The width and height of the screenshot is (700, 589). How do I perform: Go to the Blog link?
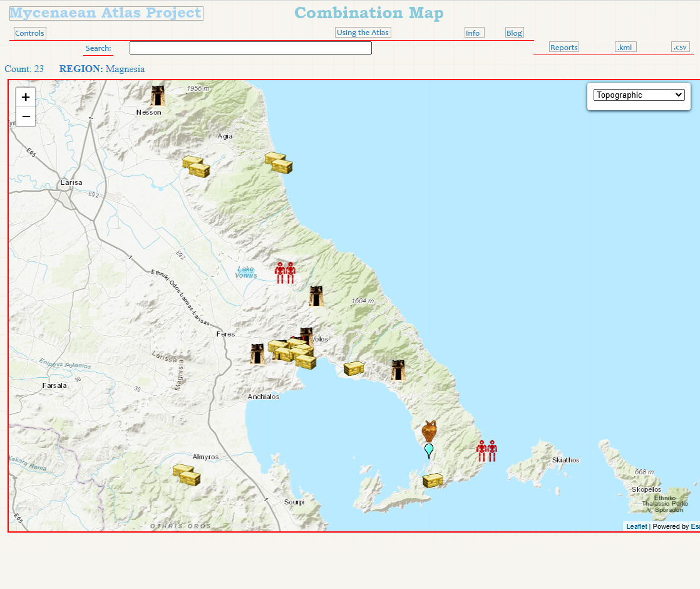coord(514,33)
